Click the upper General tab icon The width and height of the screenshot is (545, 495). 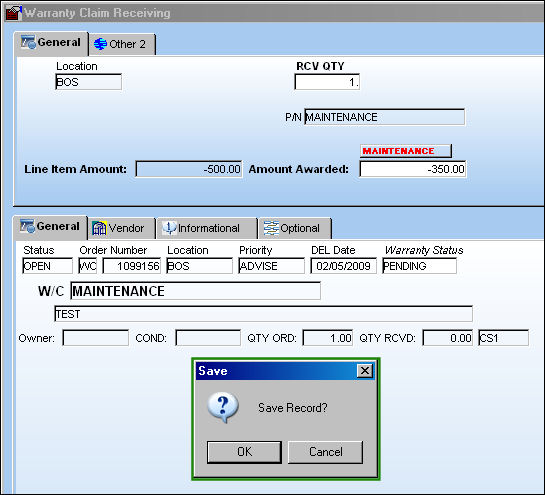[x=28, y=42]
